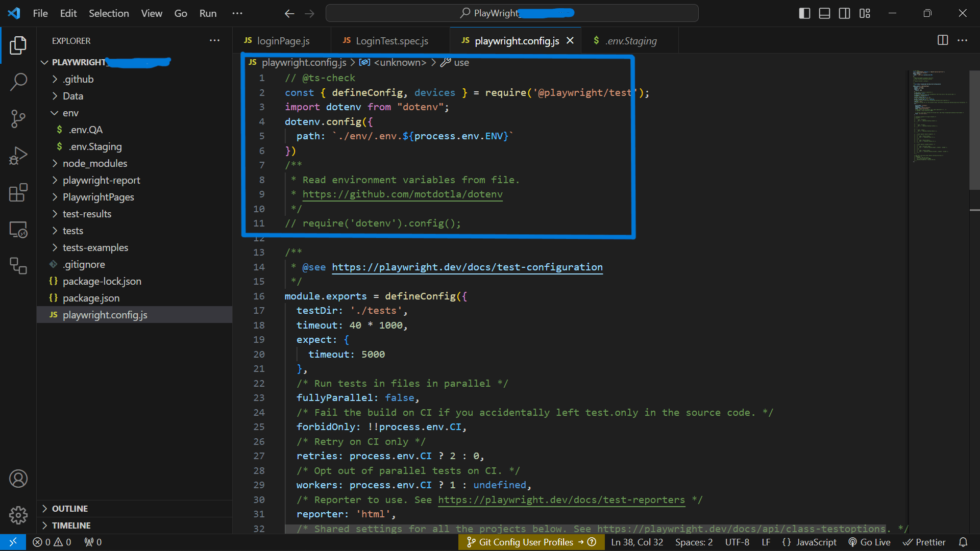980x551 pixels.
Task: Open the .env.QA file
Action: point(134,130)
